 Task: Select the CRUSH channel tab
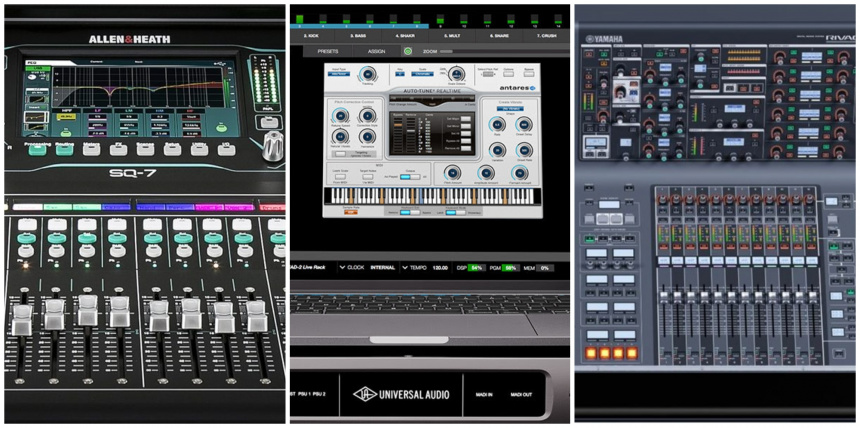[546, 36]
